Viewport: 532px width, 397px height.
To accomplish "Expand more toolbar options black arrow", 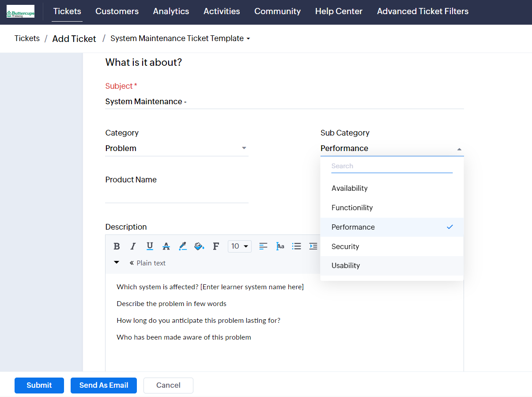I will 117,262.
